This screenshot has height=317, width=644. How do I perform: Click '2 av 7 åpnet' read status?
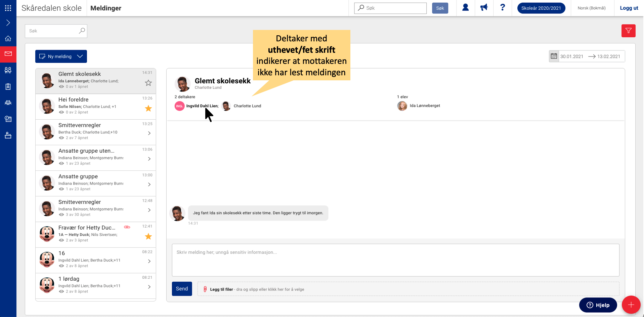(x=77, y=138)
